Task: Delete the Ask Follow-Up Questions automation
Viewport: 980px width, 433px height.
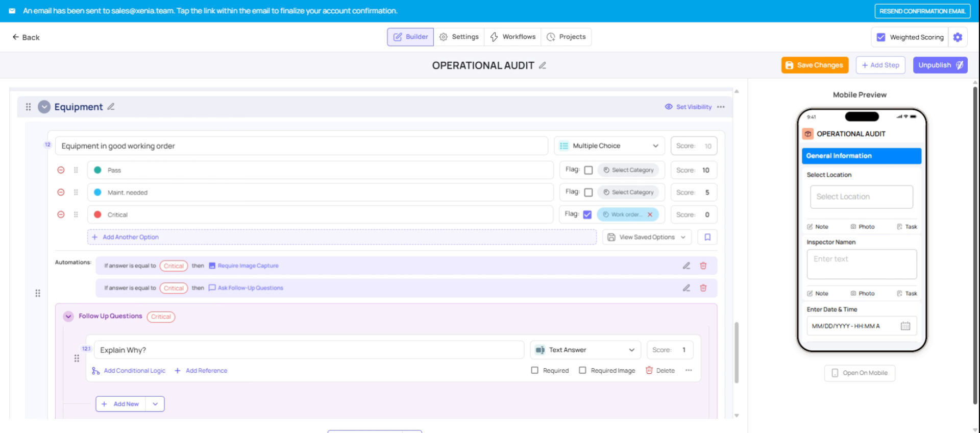Action: (703, 288)
